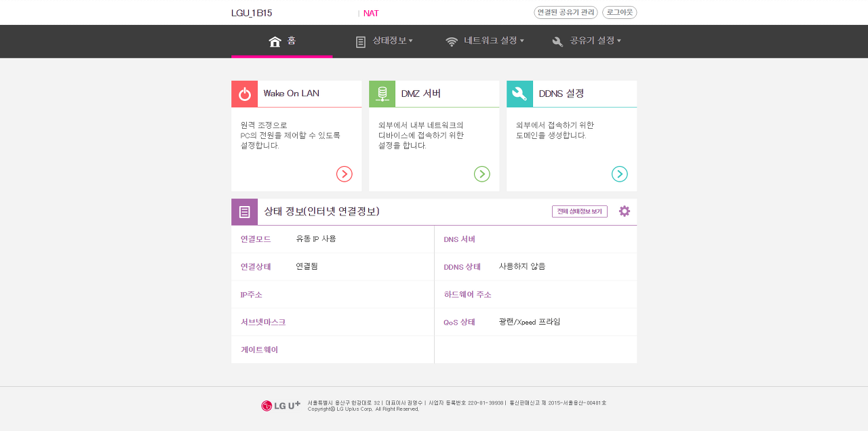
Task: Select the 사용하지 않음 value
Action: (522, 267)
